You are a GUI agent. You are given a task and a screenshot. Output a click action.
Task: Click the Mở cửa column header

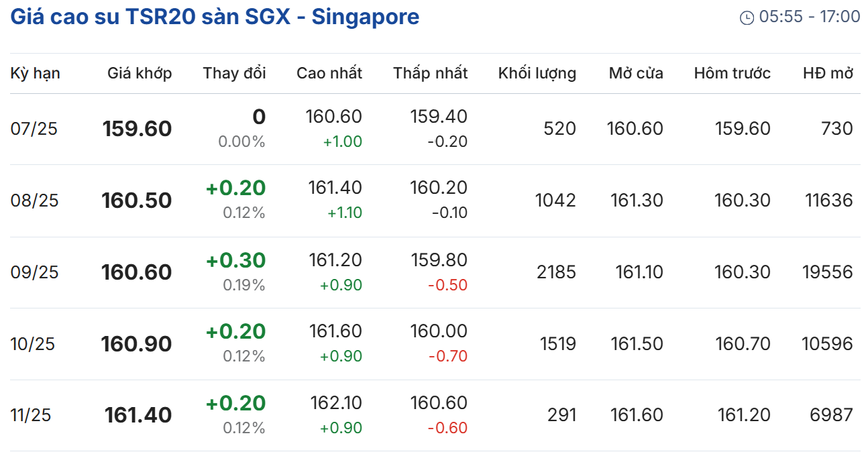coord(636,73)
